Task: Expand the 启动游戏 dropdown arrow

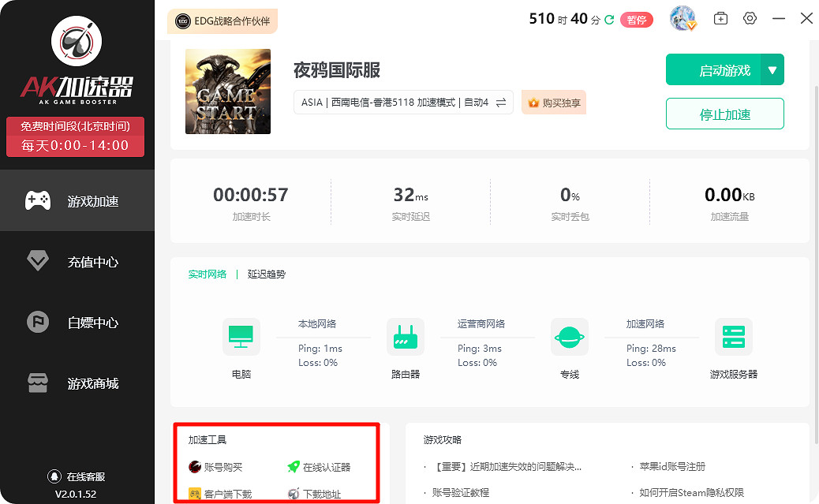Action: pyautogui.click(x=772, y=70)
